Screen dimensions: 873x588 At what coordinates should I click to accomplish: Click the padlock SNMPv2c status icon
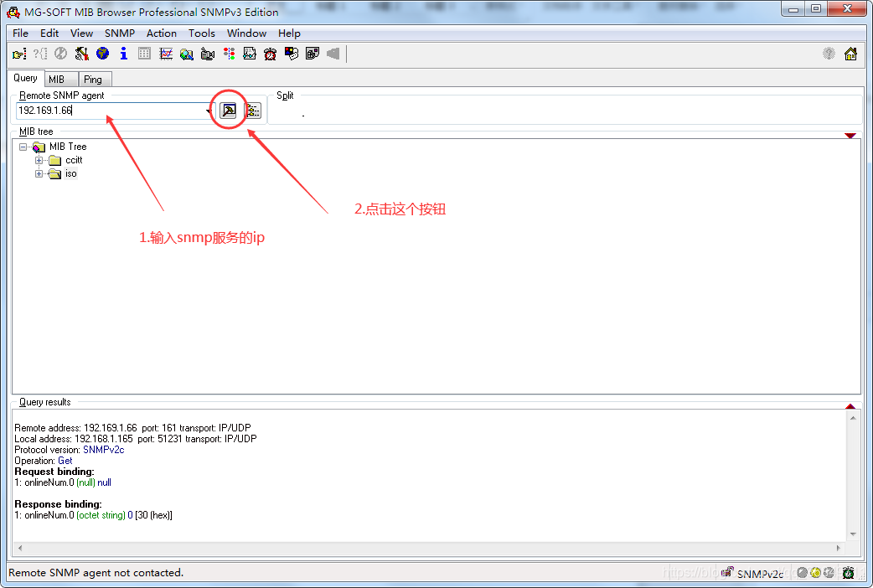(727, 572)
